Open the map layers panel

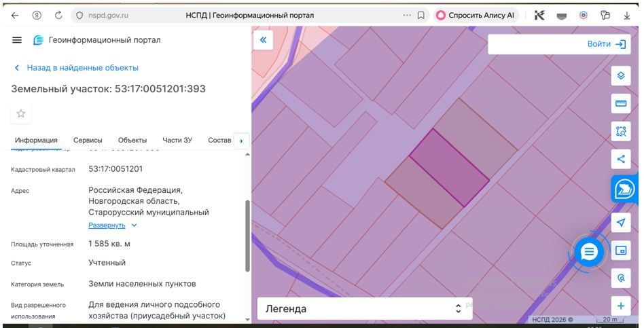[621, 75]
